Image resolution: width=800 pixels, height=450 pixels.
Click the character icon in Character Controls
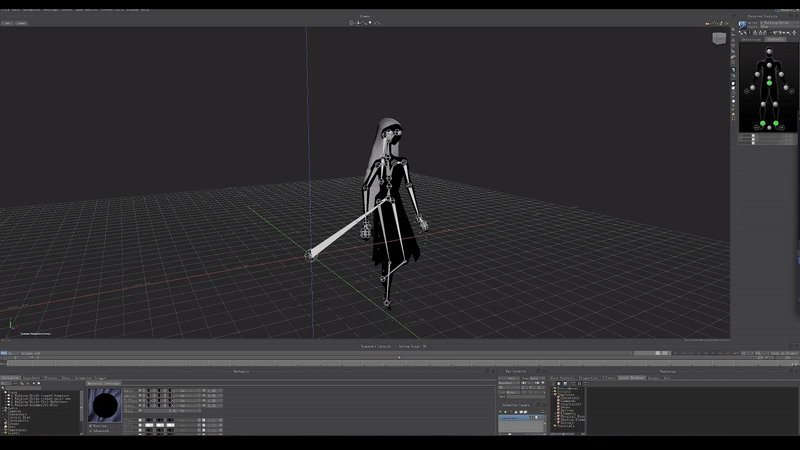[x=743, y=23]
